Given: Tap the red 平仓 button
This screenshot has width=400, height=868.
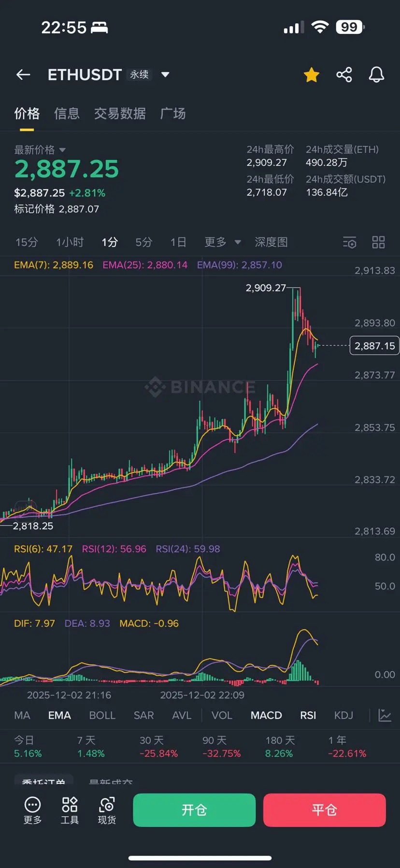Looking at the screenshot, I should 324,810.
